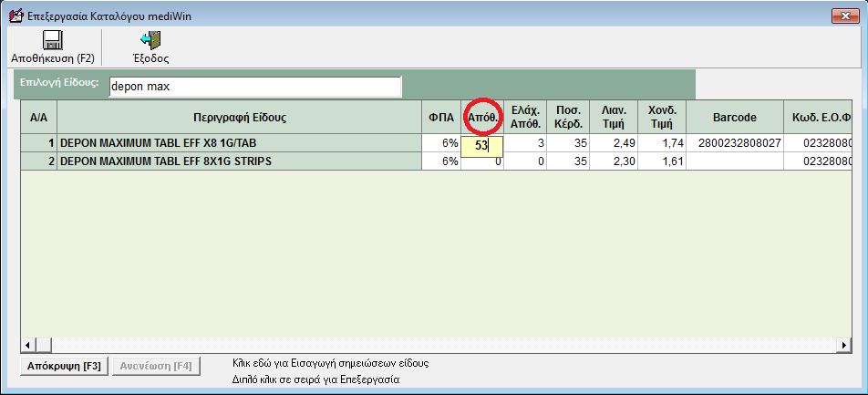Click the Έξοδος door icon
The image size is (868, 395).
pos(150,40)
